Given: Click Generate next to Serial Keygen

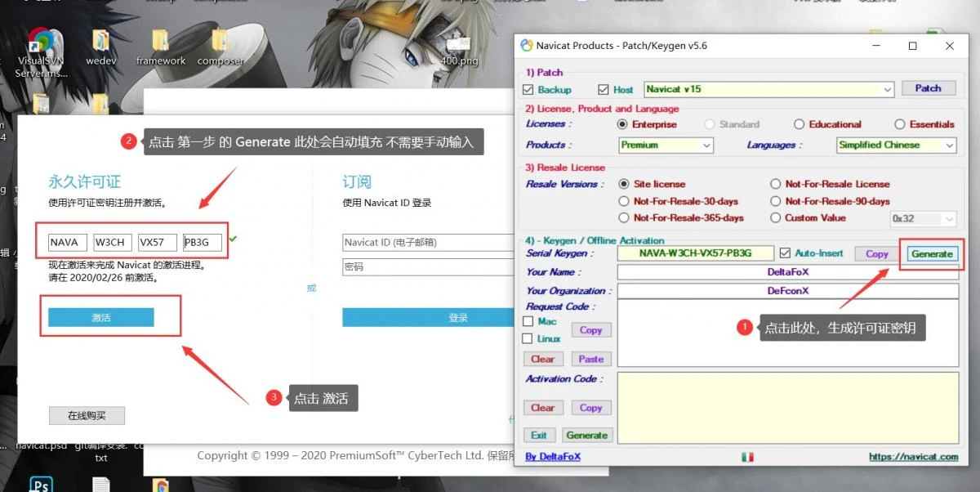Looking at the screenshot, I should click(x=931, y=254).
